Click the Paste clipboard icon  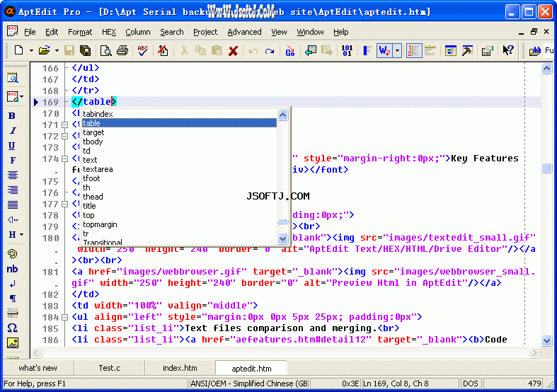click(217, 50)
